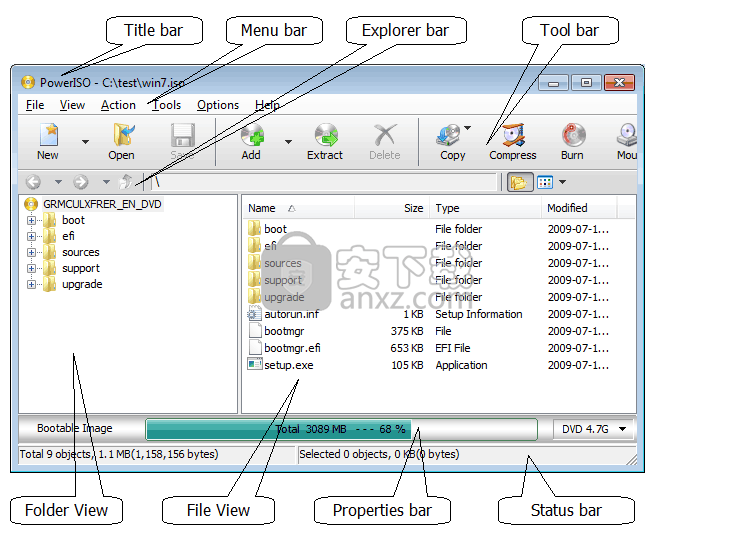739x546 pixels.
Task: Click the path address field
Action: 323,182
